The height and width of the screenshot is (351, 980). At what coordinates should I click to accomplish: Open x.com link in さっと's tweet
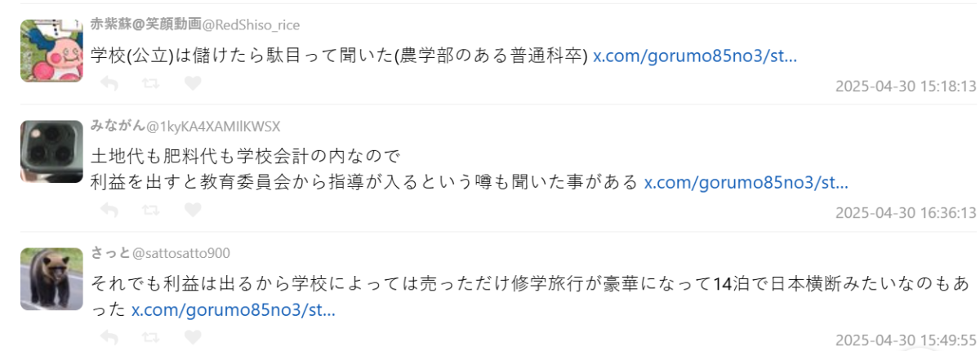(234, 309)
